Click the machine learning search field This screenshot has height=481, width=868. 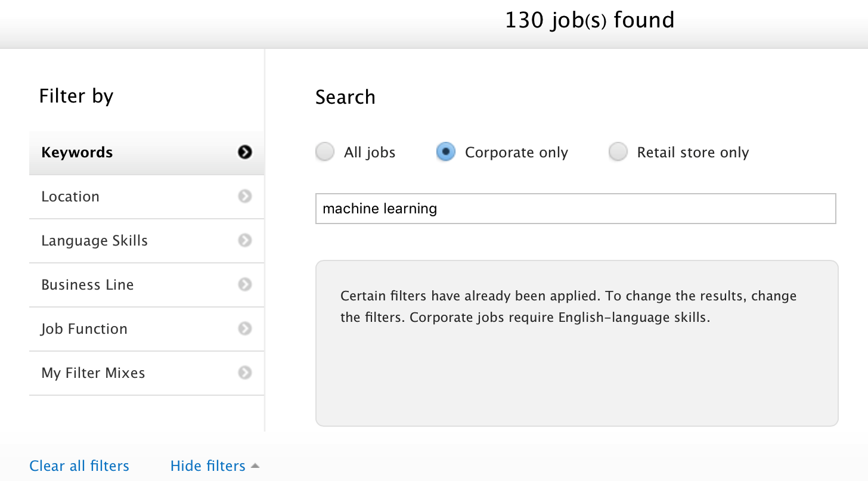click(575, 209)
